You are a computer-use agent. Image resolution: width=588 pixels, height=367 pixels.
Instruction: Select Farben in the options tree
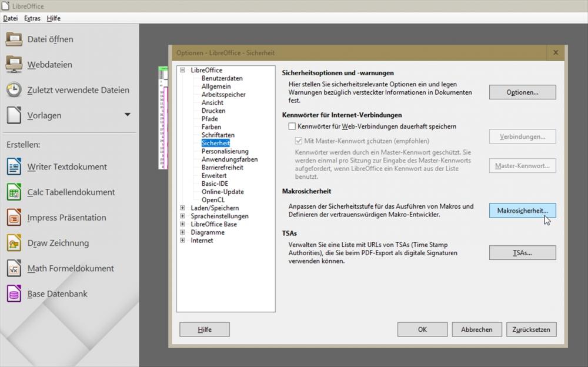pyautogui.click(x=211, y=127)
